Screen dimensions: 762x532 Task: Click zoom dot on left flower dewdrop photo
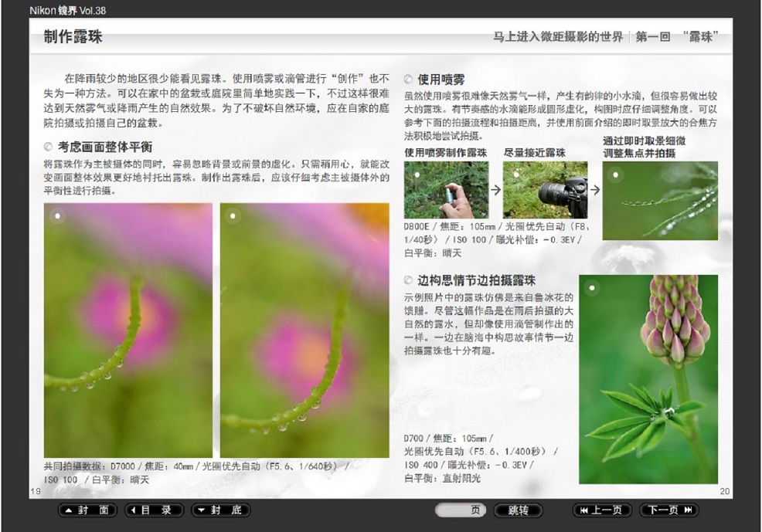58,216
